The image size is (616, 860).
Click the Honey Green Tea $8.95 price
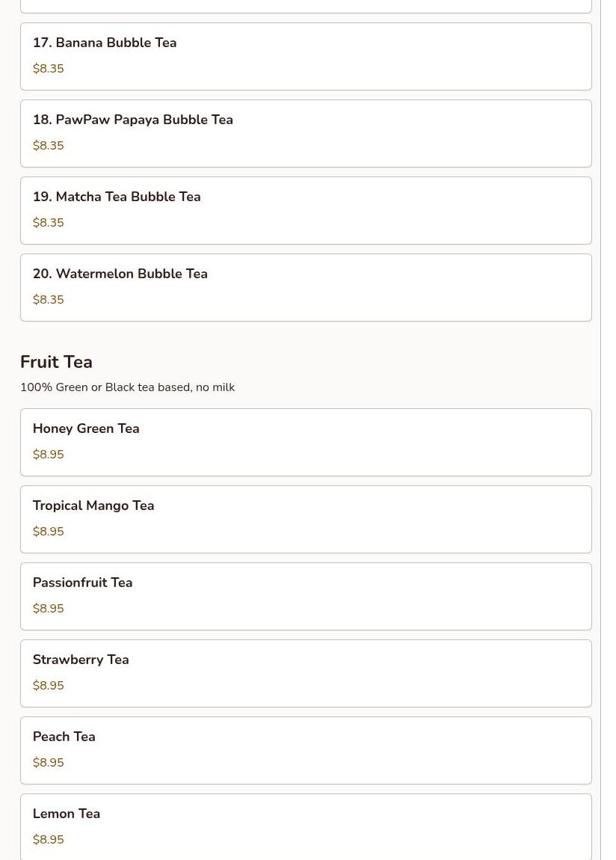pos(49,454)
